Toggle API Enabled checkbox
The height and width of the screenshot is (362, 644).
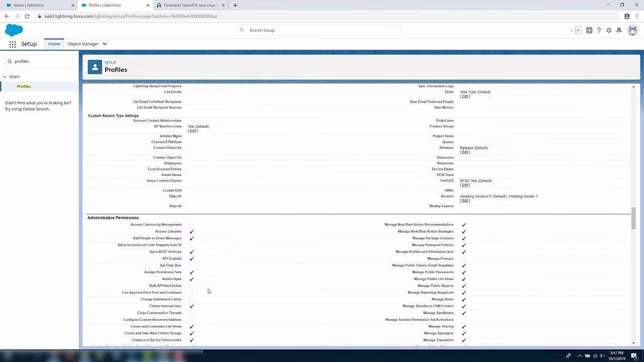click(191, 259)
